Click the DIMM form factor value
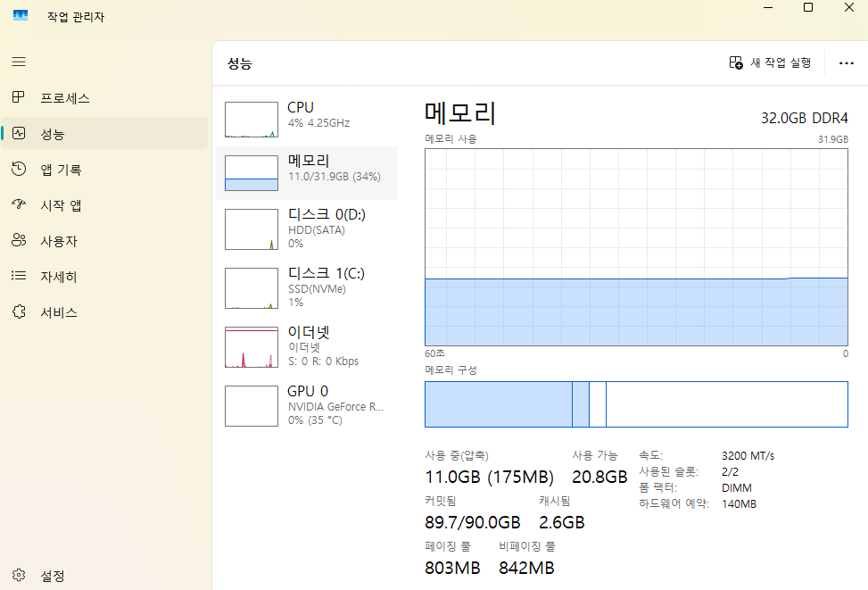 736,488
